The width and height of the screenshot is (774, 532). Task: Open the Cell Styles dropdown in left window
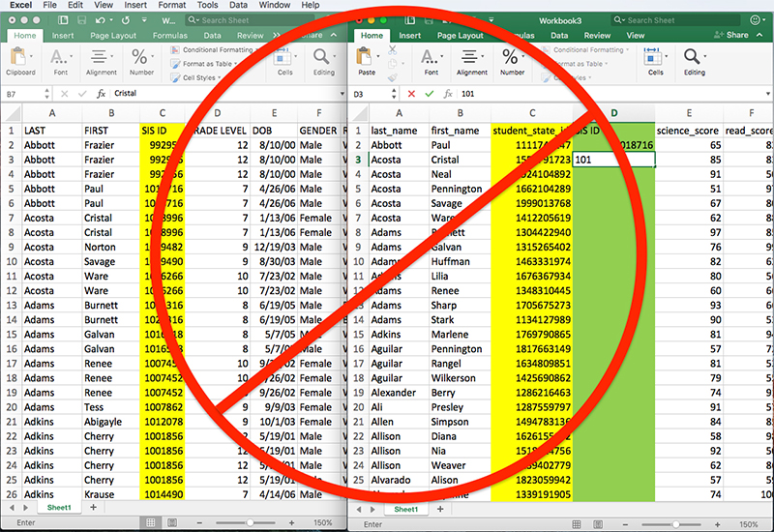point(198,78)
